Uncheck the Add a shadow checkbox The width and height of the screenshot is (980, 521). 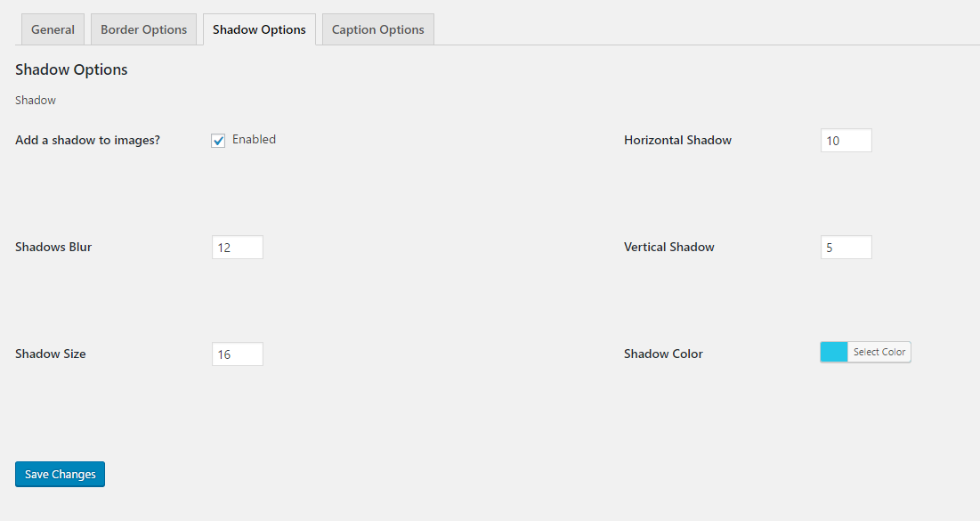click(218, 141)
